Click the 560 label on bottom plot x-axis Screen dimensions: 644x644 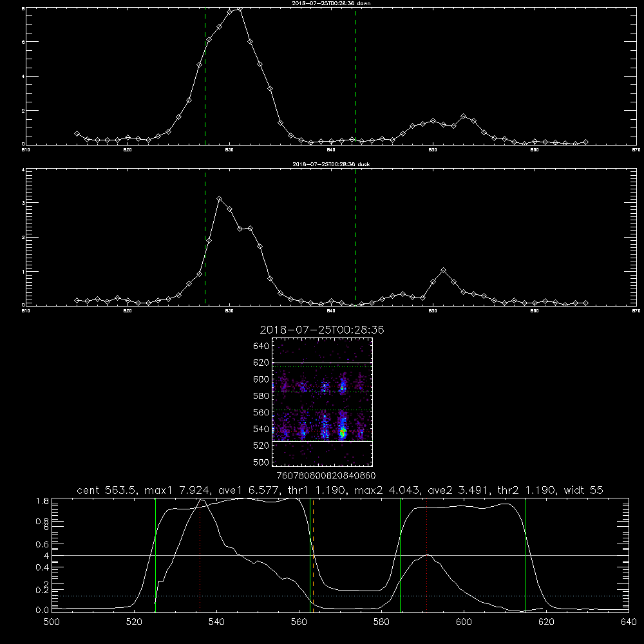tap(299, 622)
